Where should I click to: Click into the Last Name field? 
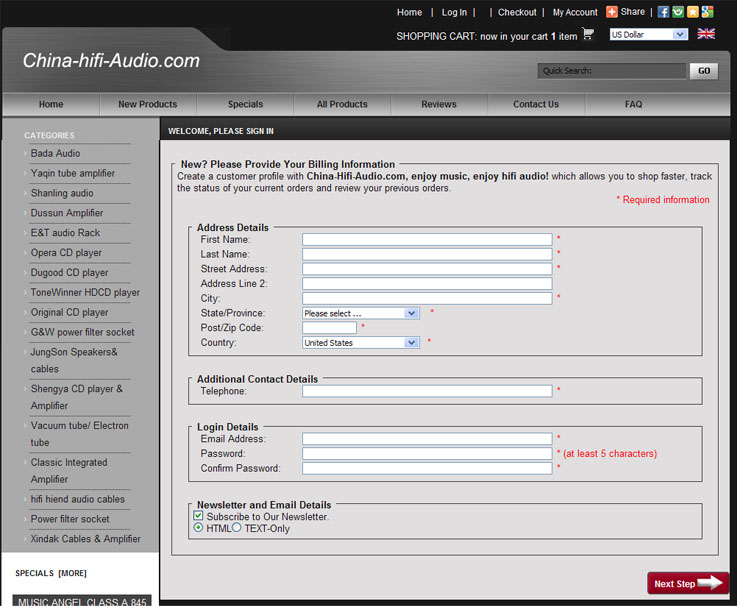pyautogui.click(x=427, y=254)
